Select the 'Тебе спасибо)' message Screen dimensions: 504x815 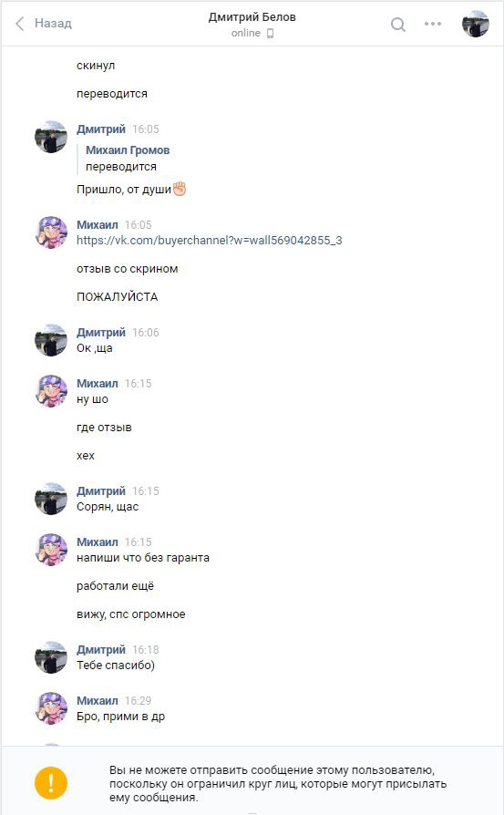click(x=116, y=665)
